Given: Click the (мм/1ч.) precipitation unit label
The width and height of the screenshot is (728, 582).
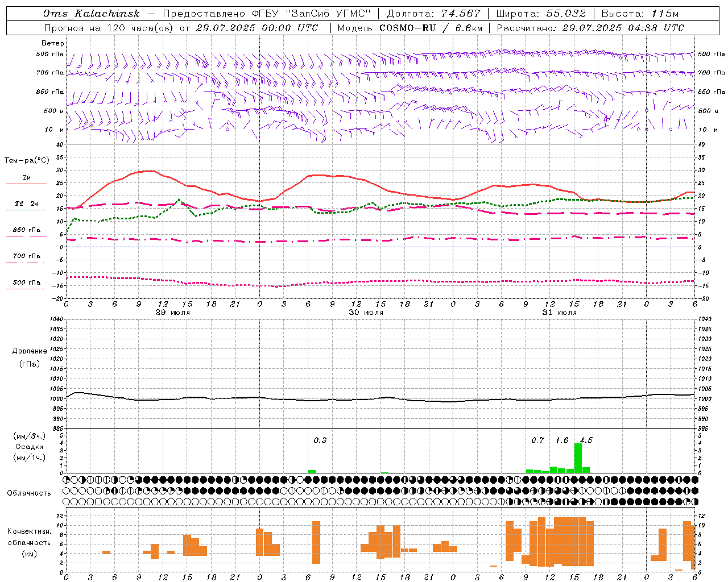Looking at the screenshot, I should click(x=28, y=458).
